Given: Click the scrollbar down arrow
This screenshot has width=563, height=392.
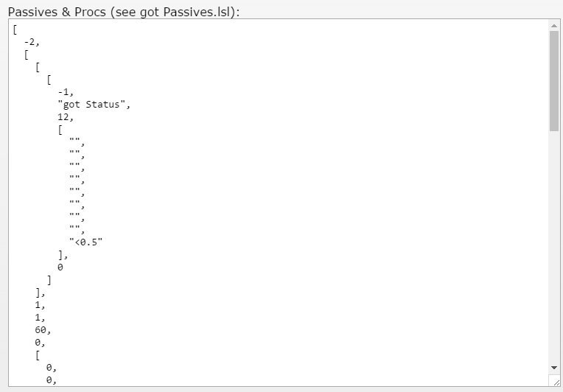Looking at the screenshot, I should [x=554, y=367].
